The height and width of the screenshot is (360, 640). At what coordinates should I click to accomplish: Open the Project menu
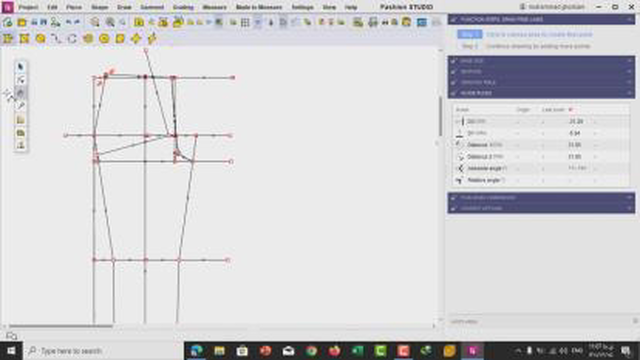[28, 7]
